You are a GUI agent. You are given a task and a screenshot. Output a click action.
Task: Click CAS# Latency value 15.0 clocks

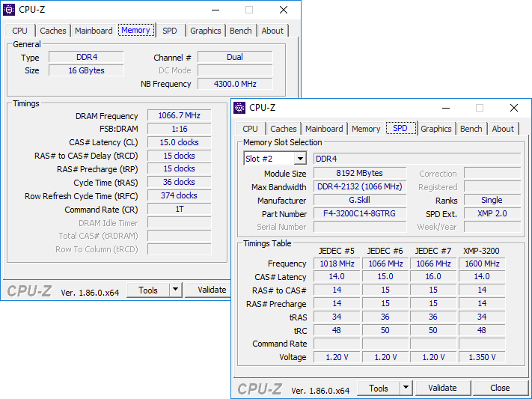pyautogui.click(x=179, y=142)
